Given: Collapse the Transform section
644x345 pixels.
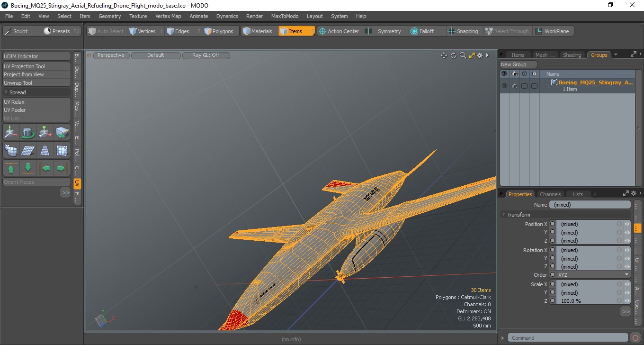Looking at the screenshot, I should pos(504,215).
